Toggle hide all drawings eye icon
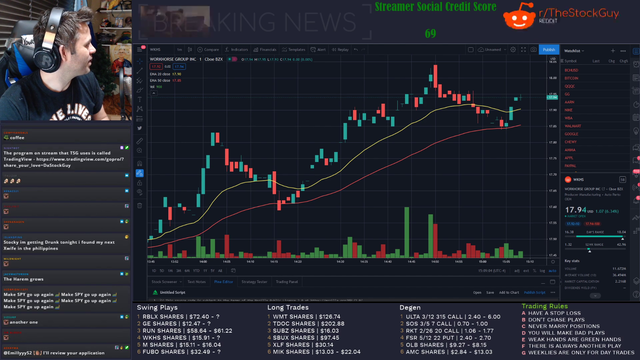 click(x=140, y=192)
